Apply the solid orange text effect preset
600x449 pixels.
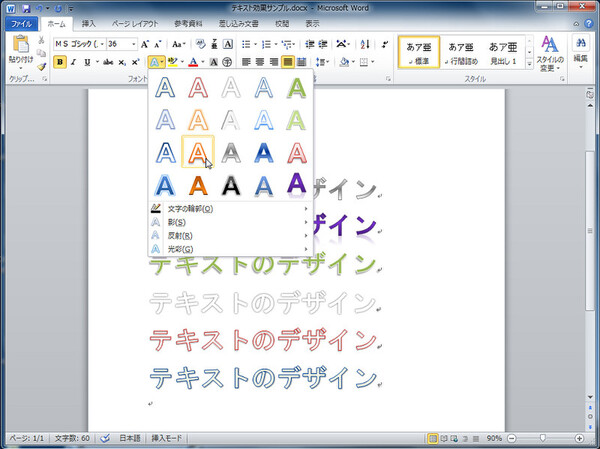200,185
